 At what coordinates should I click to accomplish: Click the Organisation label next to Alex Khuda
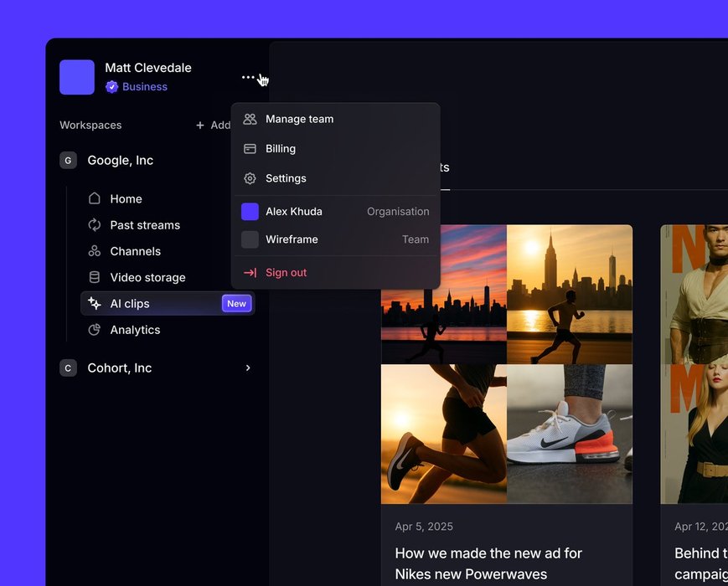[398, 212]
